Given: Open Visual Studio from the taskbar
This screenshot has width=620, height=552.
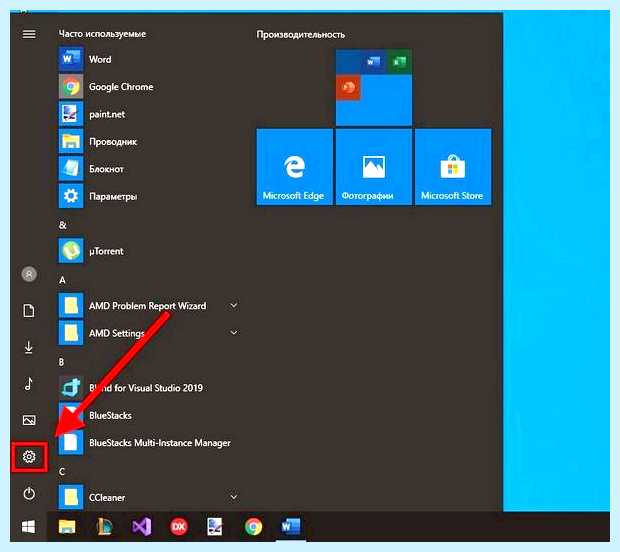Looking at the screenshot, I should click(x=142, y=527).
